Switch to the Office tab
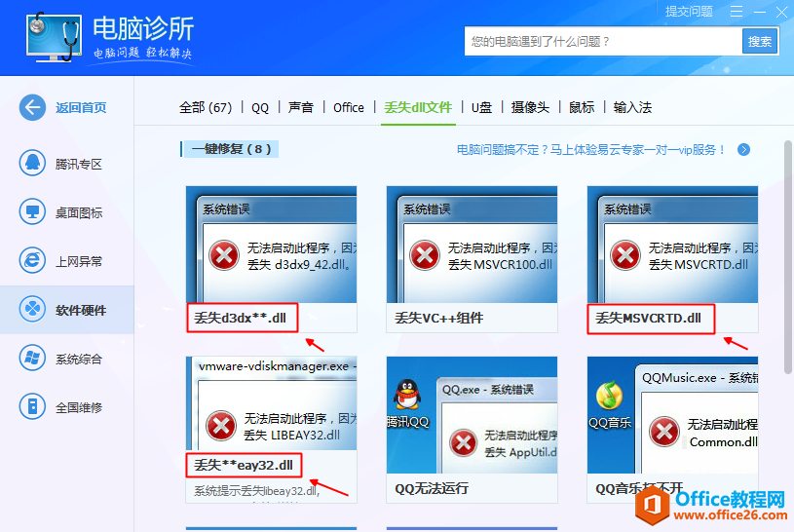 point(349,107)
